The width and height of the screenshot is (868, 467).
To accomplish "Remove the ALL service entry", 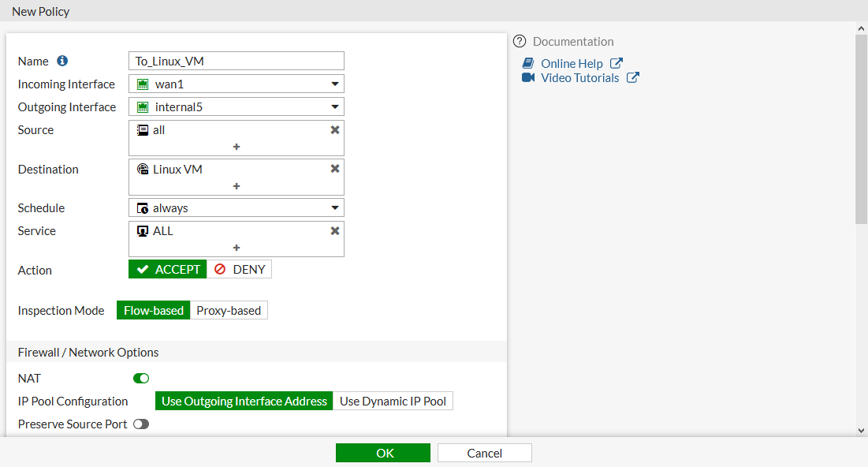I will [x=335, y=231].
